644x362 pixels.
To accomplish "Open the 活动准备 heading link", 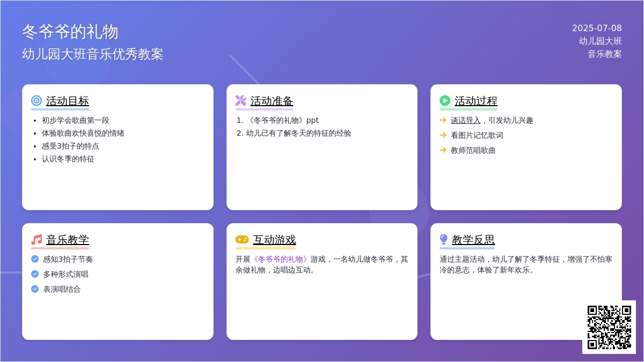I will (272, 101).
